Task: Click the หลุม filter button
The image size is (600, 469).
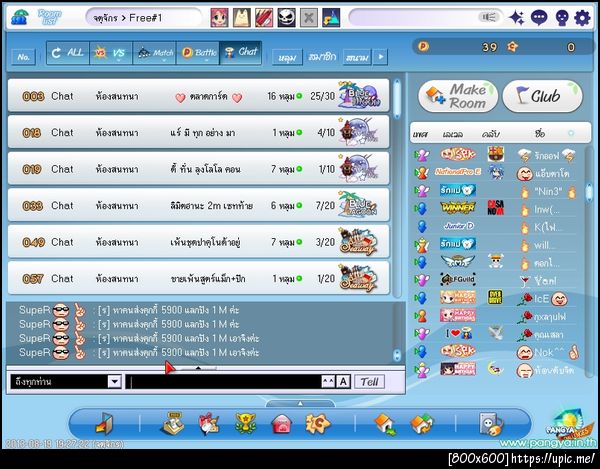Action: (287, 57)
